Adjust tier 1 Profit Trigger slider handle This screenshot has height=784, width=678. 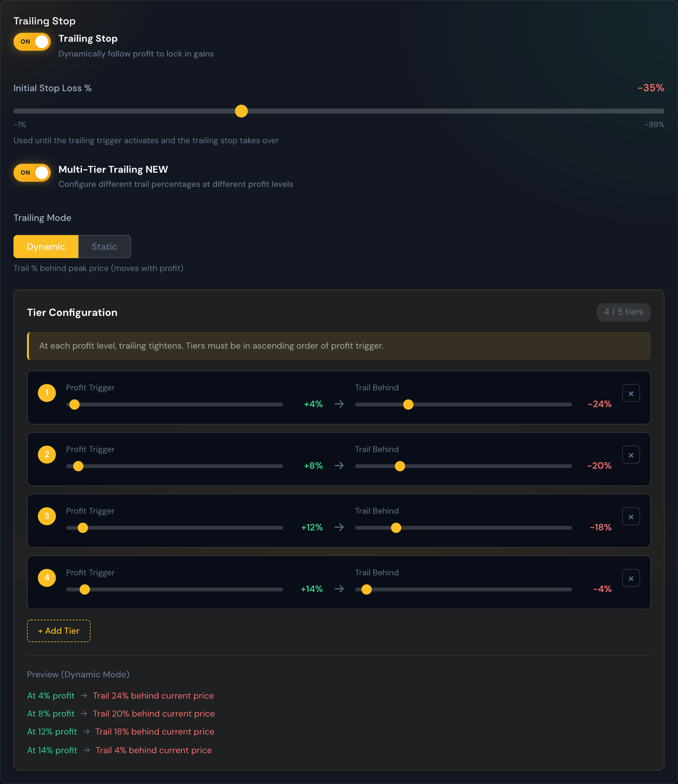click(74, 404)
